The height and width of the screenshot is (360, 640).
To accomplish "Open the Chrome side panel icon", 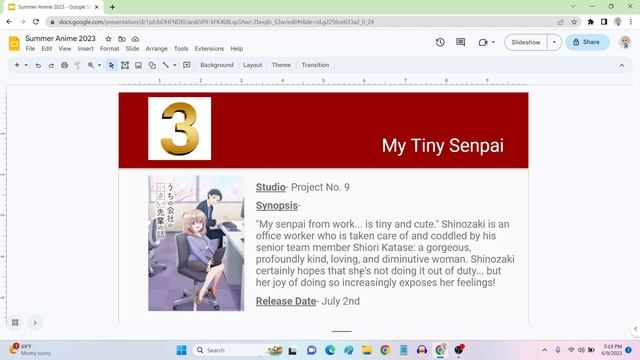I will pos(604,22).
